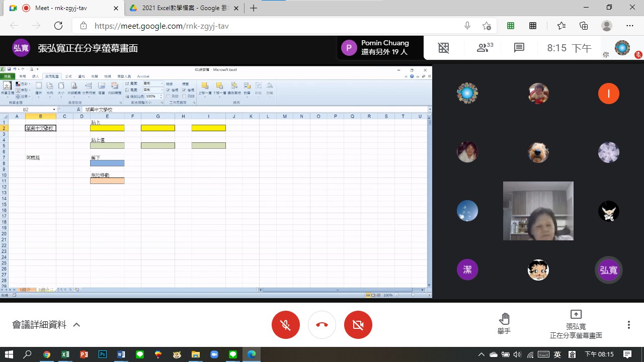644x362 pixels.
Task: Click 張弘寬 screen sharing button
Action: (x=576, y=324)
